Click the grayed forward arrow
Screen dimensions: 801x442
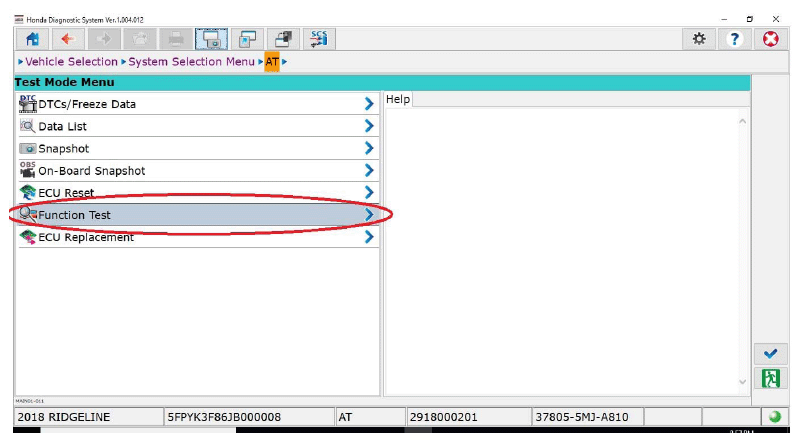(x=104, y=39)
